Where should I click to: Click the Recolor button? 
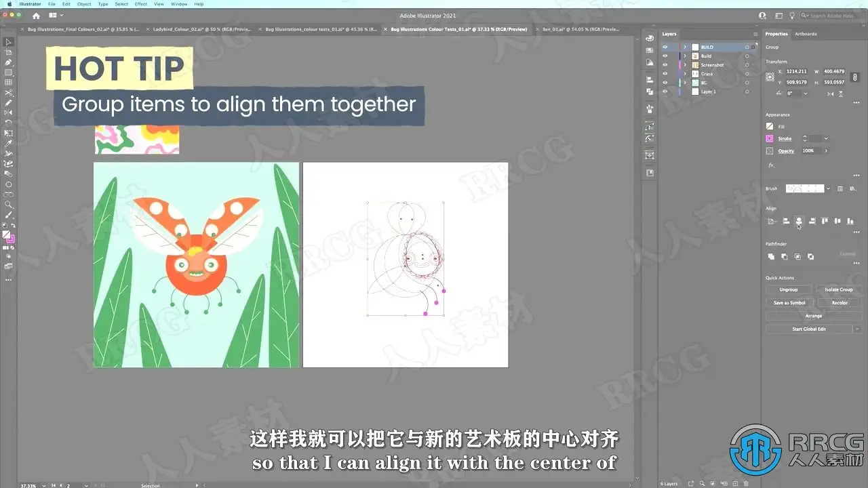coord(840,303)
